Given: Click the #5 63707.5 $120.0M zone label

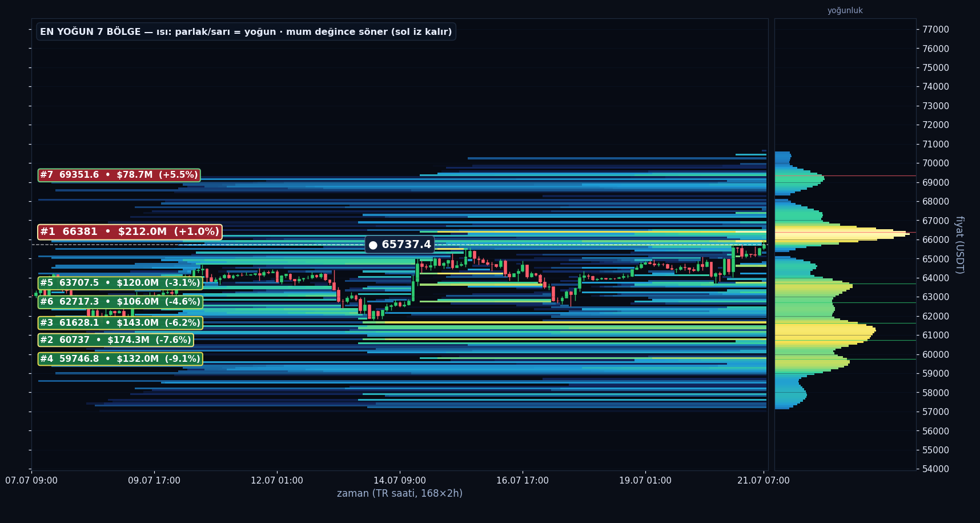Looking at the screenshot, I should pos(120,283).
